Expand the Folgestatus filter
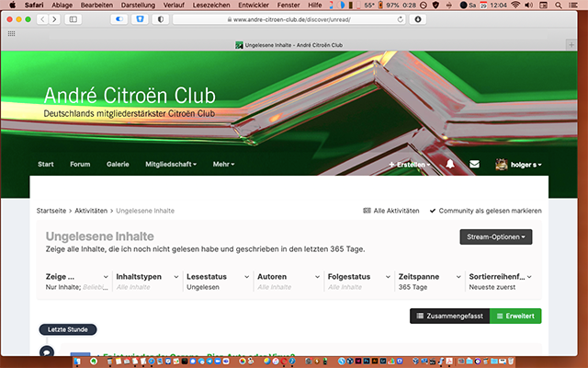 (359, 282)
